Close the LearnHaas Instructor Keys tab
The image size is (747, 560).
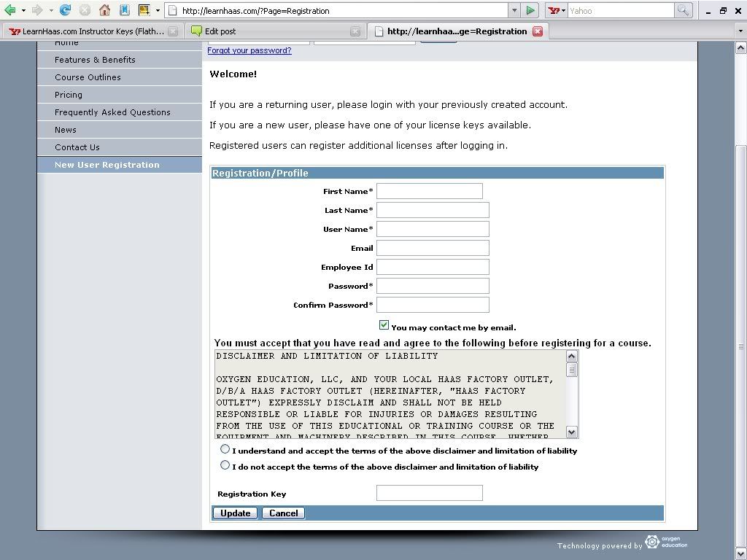[x=173, y=31]
